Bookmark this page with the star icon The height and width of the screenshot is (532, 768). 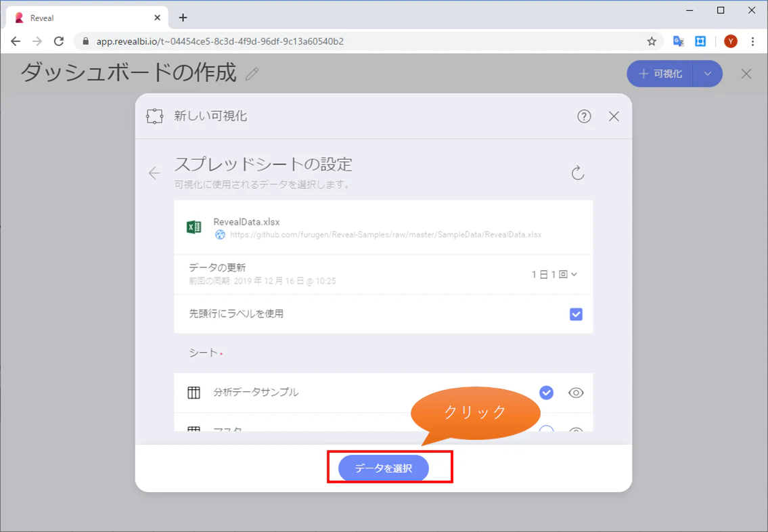point(652,41)
